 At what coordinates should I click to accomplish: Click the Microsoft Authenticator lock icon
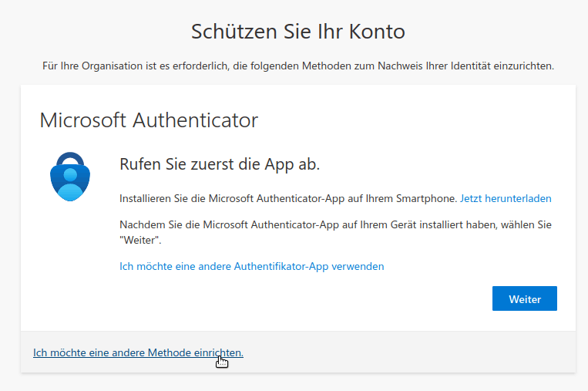coord(70,177)
